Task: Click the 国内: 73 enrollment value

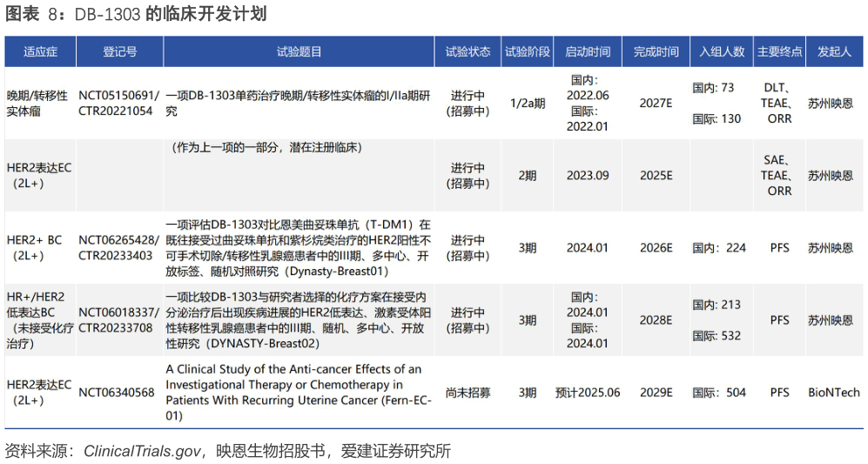Action: point(713,88)
